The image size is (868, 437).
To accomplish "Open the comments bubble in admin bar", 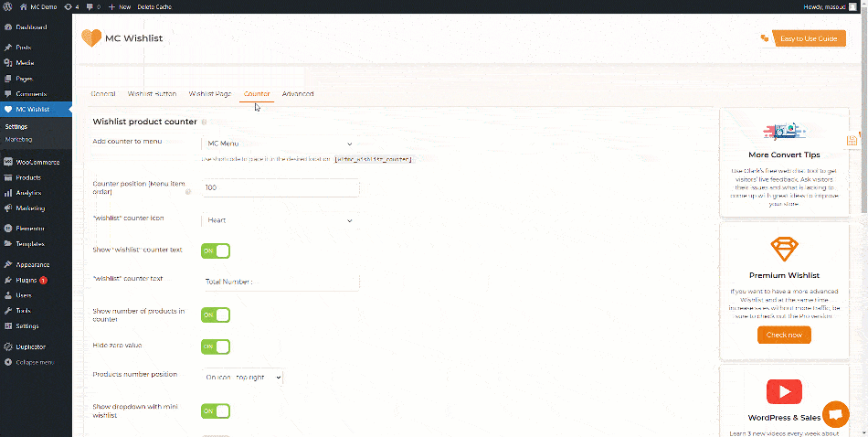I will [93, 6].
